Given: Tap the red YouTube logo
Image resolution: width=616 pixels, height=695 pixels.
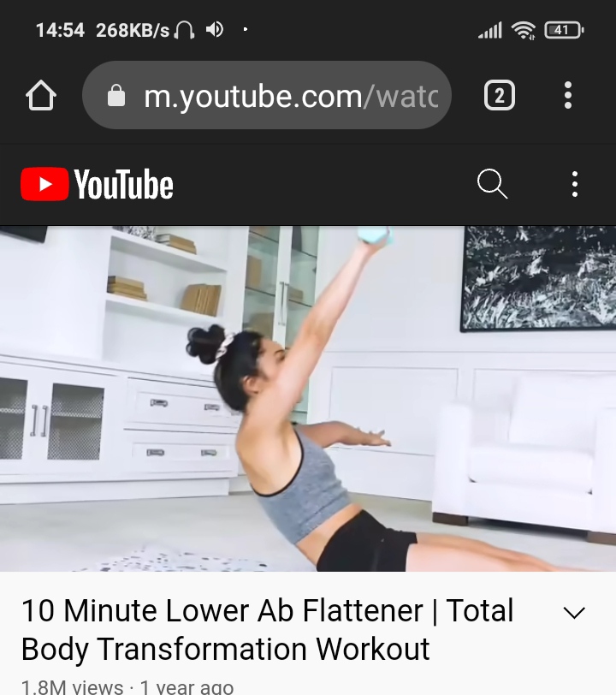Looking at the screenshot, I should click(97, 184).
